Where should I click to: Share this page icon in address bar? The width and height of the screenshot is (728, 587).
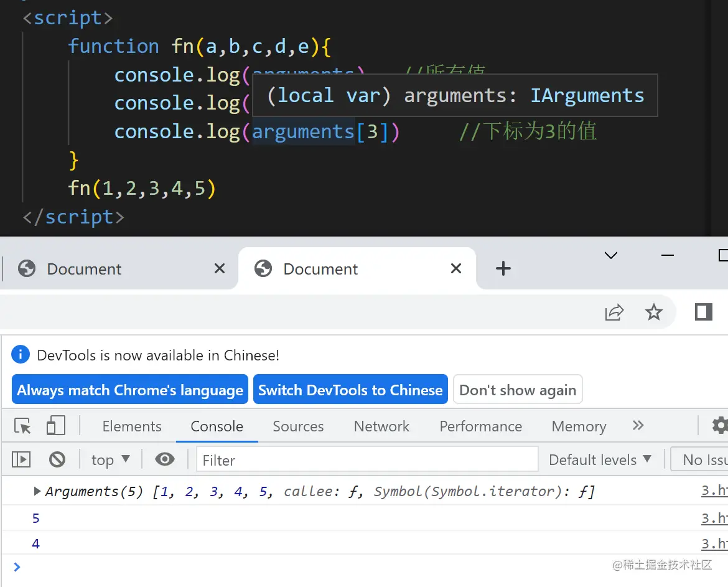[614, 312]
